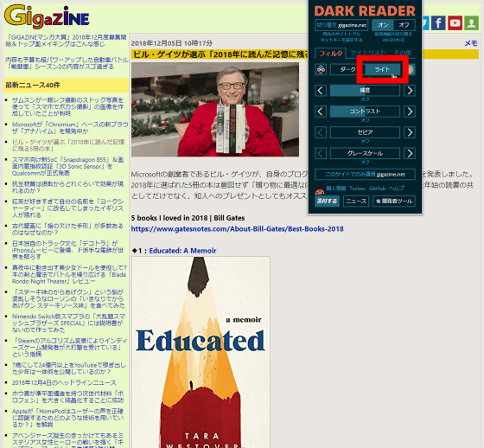Select ライト mode

[383, 69]
